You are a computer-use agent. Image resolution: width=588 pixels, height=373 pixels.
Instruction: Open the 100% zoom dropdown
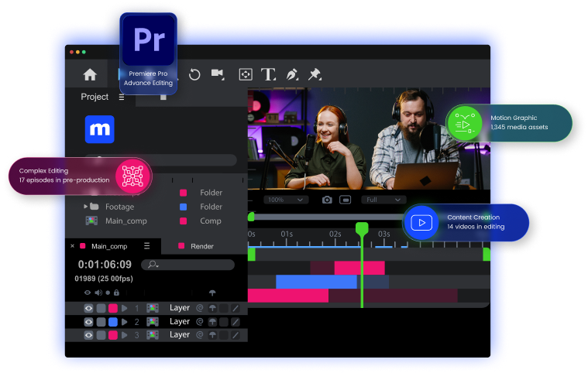coord(286,200)
